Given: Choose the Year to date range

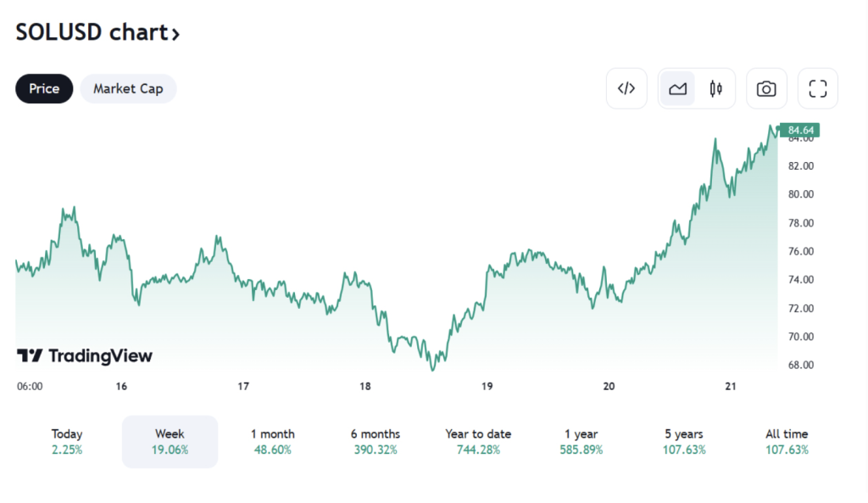Looking at the screenshot, I should [478, 441].
